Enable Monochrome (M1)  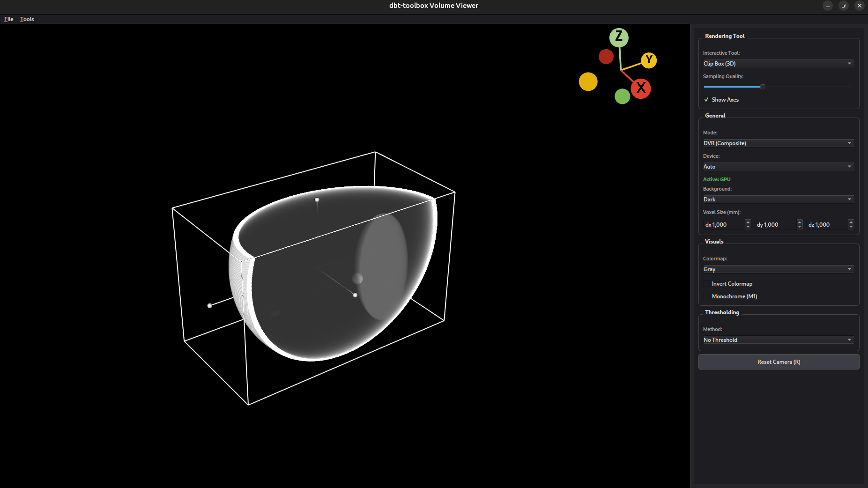tap(706, 296)
